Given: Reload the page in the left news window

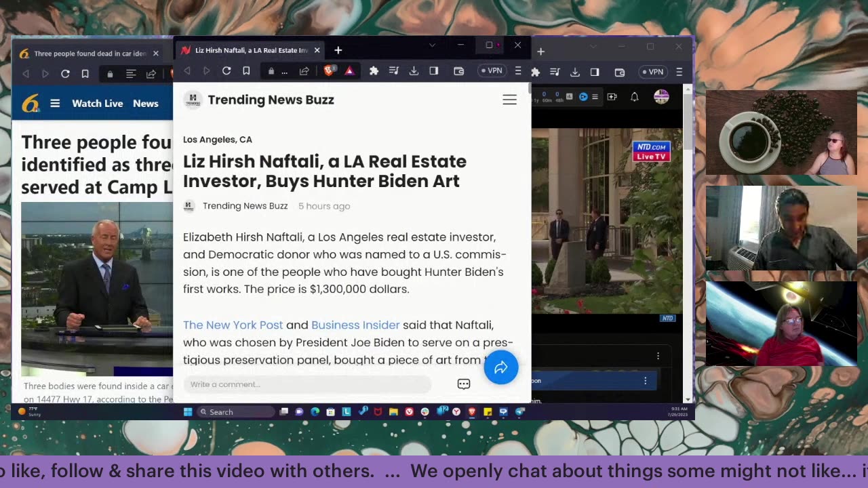Looking at the screenshot, I should coord(65,74).
